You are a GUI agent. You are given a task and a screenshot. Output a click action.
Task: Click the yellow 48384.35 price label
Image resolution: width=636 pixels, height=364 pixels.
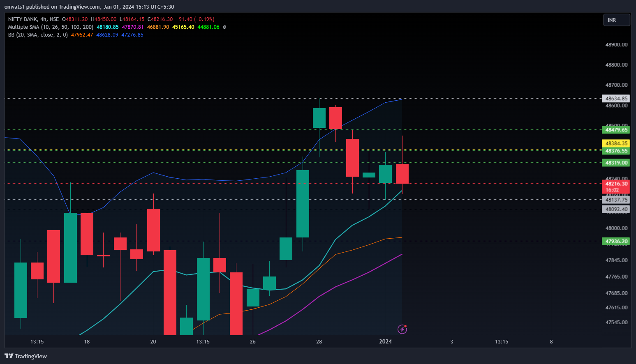click(616, 143)
